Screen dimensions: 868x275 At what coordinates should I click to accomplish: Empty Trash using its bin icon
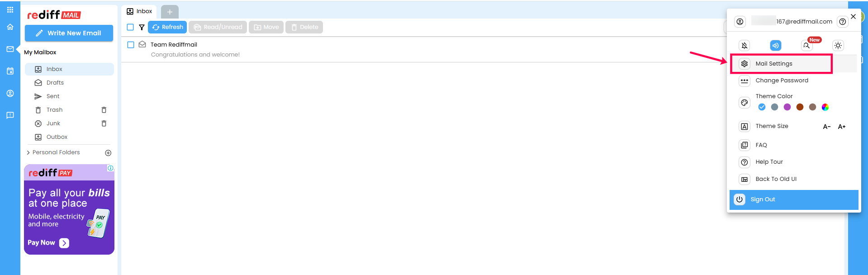(x=104, y=110)
